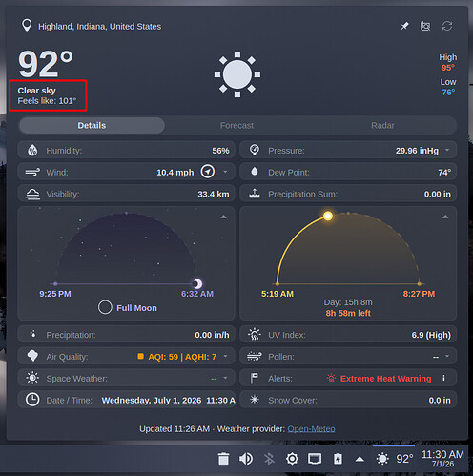Click the wind icon

coord(32,172)
